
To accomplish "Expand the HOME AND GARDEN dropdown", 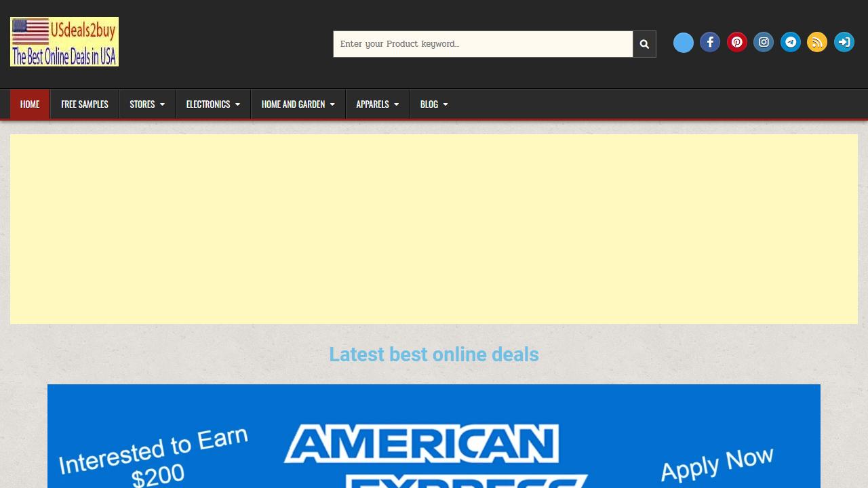I will point(298,104).
